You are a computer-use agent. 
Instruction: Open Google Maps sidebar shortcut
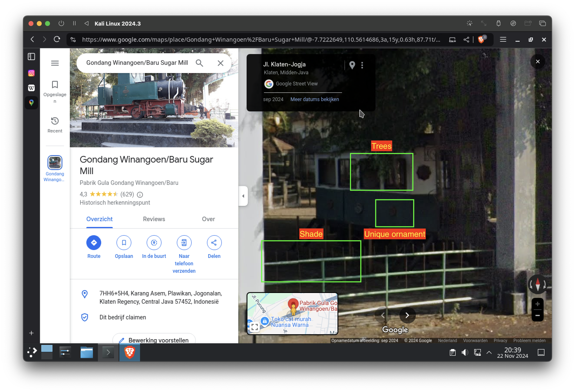[31, 103]
